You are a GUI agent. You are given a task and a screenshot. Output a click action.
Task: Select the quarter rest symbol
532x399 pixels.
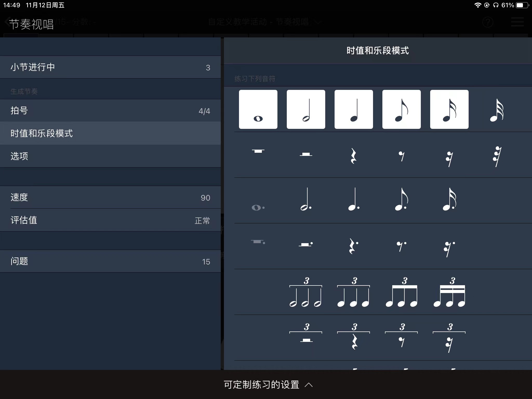(x=354, y=156)
